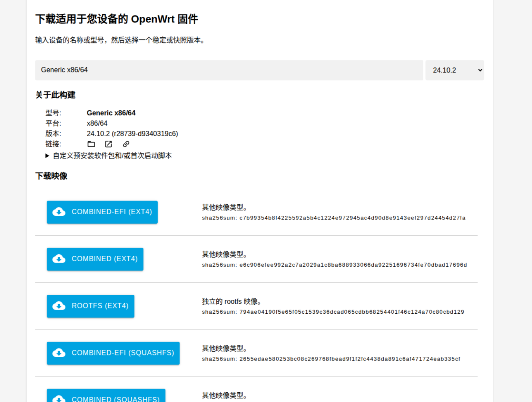Open the folder icon in the links row
The height and width of the screenshot is (402, 532).
(x=91, y=144)
